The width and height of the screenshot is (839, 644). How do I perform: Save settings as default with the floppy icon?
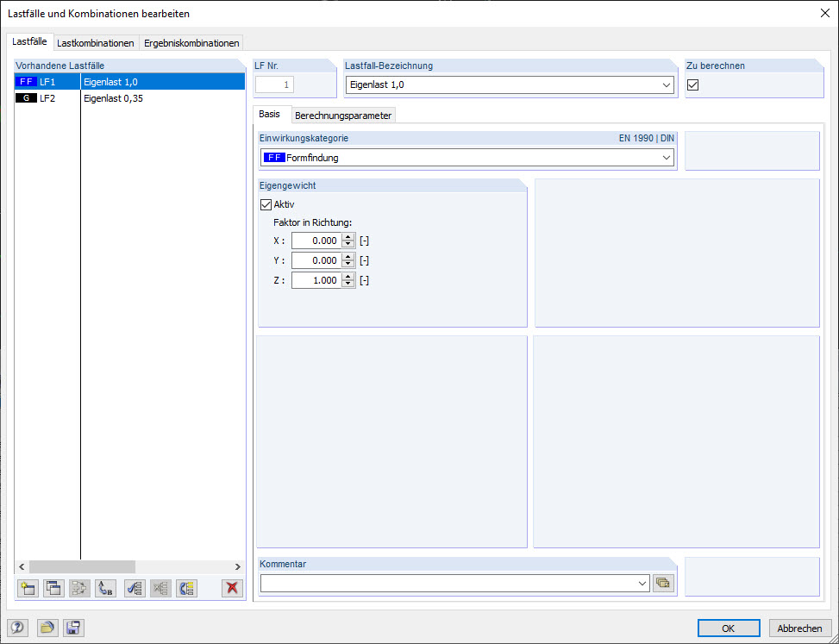pos(73,628)
